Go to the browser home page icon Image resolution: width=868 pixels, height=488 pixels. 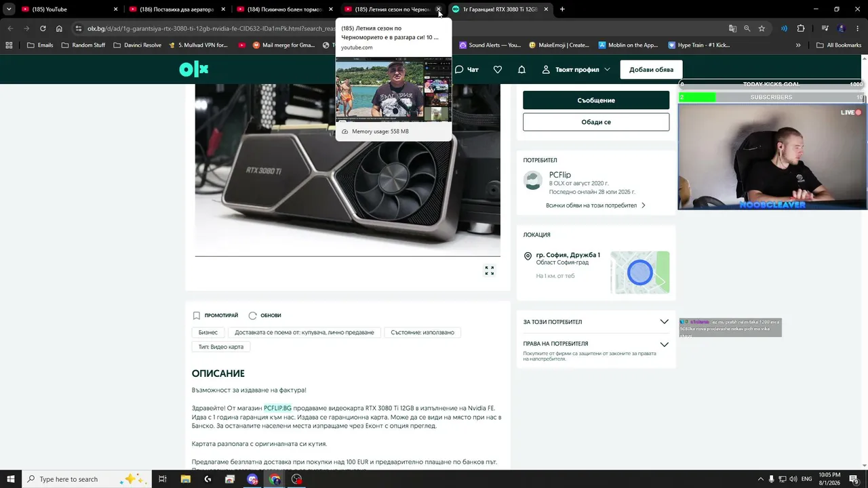click(x=59, y=28)
